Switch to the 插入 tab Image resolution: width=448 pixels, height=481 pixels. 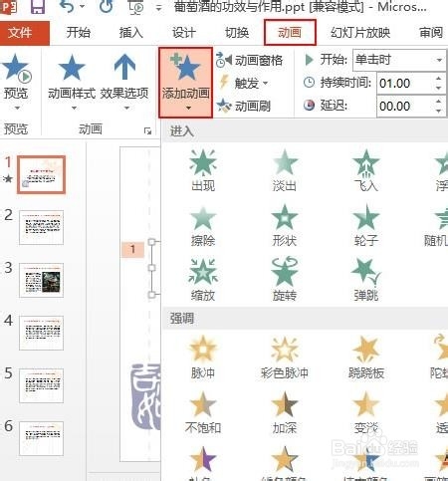point(131,33)
